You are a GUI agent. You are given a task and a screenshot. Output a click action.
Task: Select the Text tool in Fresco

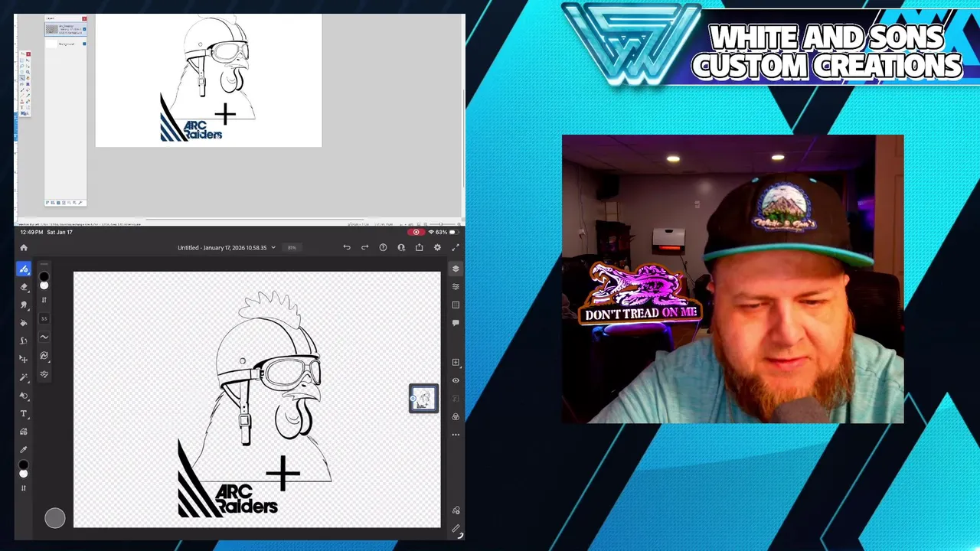(24, 414)
